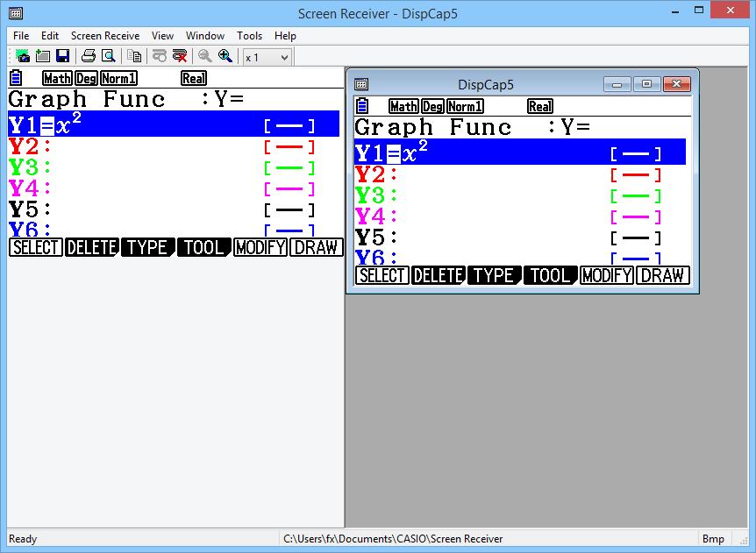The width and height of the screenshot is (756, 553).
Task: Open the Window menu
Action: click(x=205, y=36)
